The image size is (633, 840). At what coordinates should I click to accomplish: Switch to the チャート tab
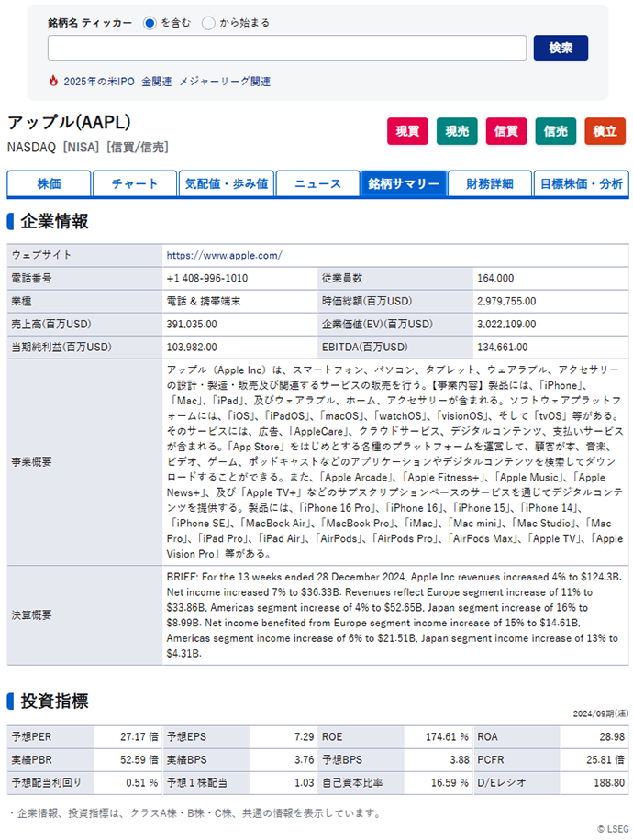click(135, 183)
